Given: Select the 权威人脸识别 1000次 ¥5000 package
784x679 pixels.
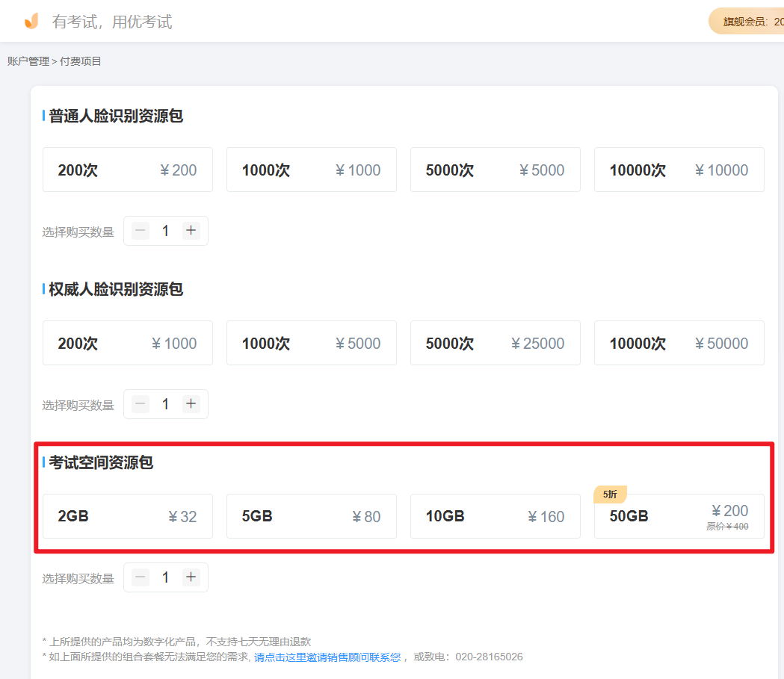Looking at the screenshot, I should tap(312, 343).
